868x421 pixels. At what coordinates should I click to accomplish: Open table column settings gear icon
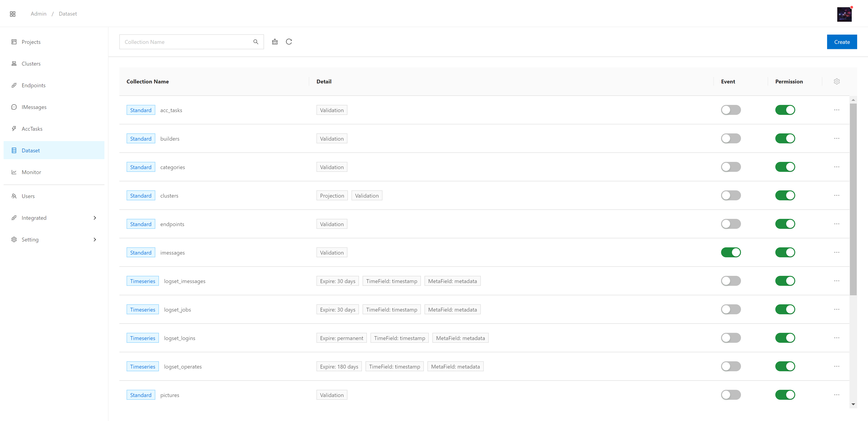pyautogui.click(x=837, y=82)
